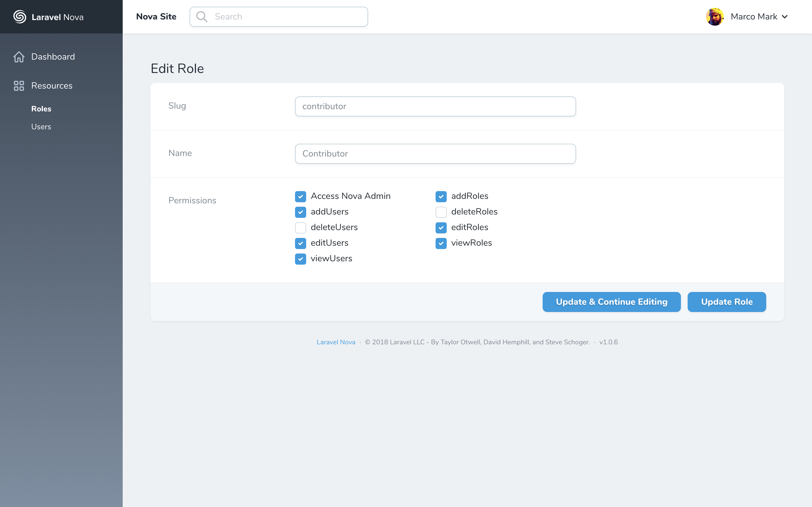Click the Laravel Nova logo icon

tap(19, 16)
